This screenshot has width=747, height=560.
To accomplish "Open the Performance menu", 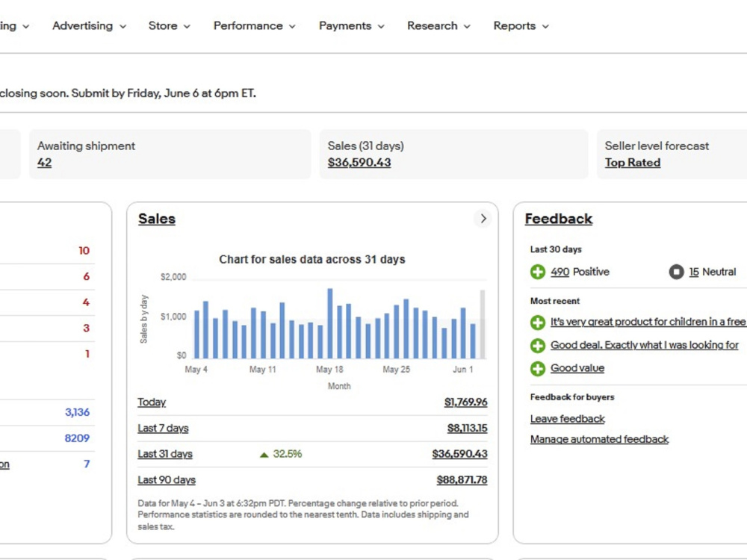I will [x=255, y=25].
